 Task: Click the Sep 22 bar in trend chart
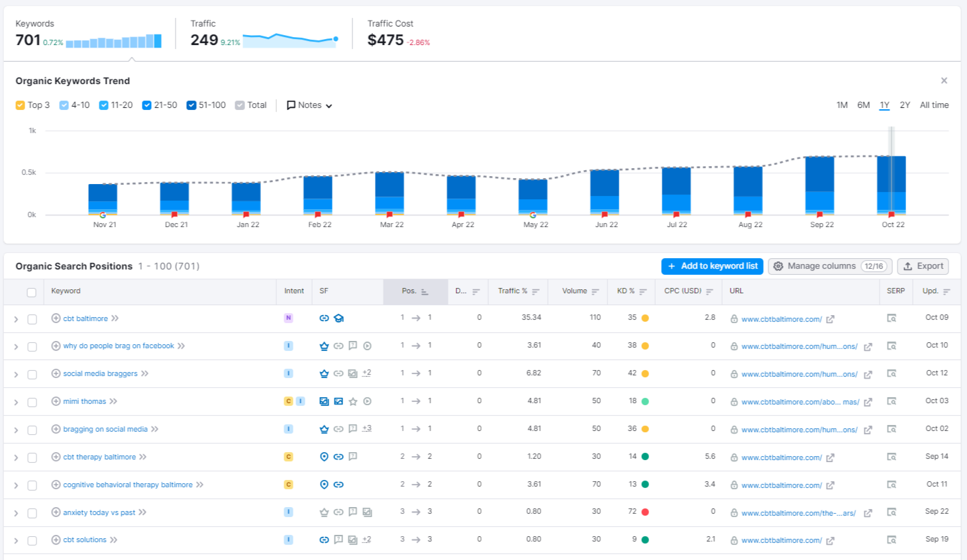click(819, 186)
